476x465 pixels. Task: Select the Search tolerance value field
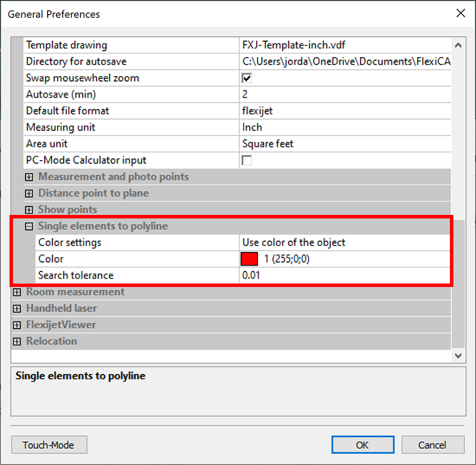point(297,275)
